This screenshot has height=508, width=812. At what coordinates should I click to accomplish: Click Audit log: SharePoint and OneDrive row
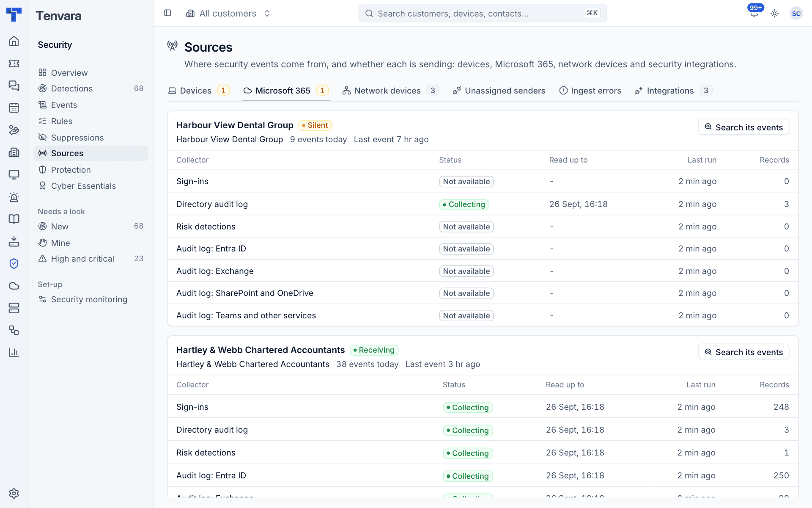[x=483, y=293]
